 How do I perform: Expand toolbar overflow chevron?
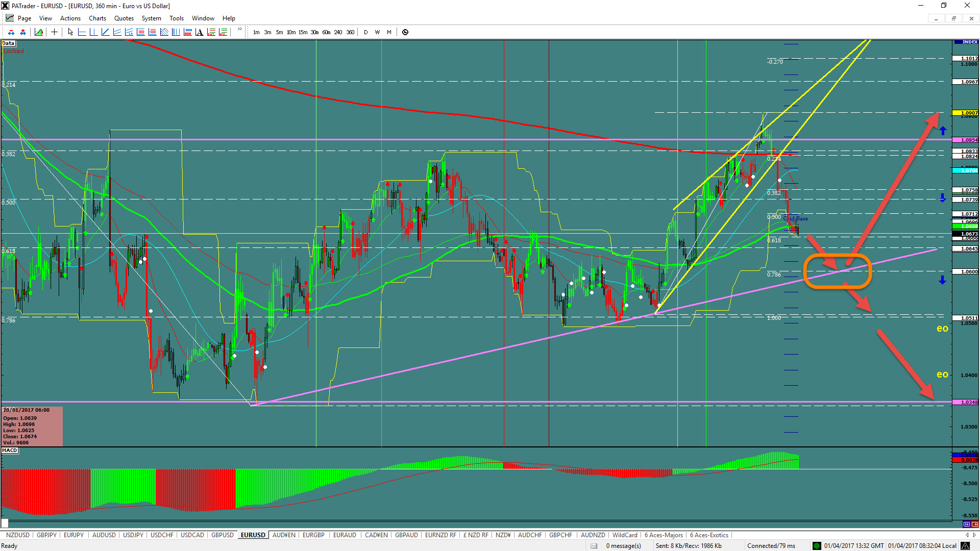[x=239, y=30]
